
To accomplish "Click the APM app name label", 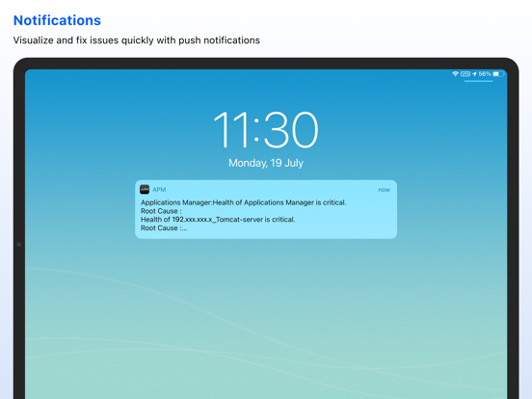I will (x=159, y=190).
